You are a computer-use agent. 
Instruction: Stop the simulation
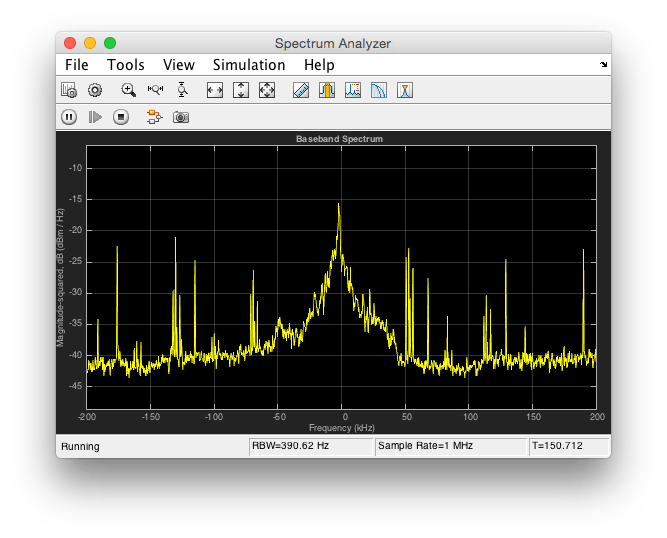pos(121,117)
